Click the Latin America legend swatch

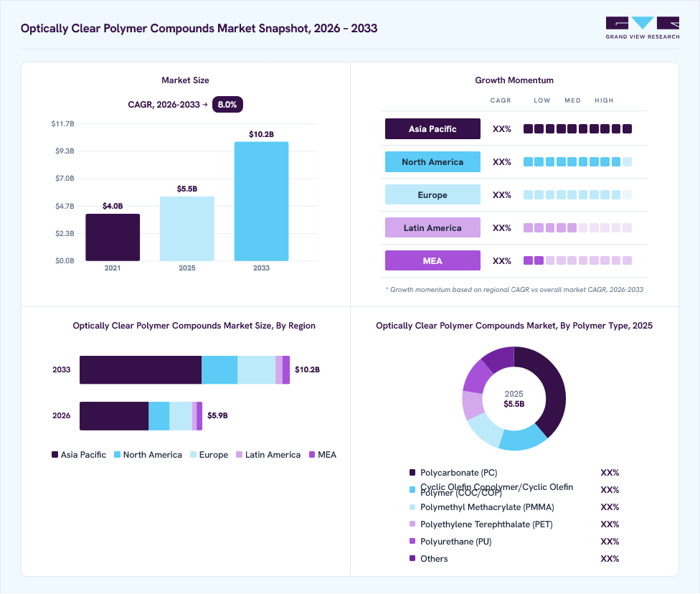tap(240, 455)
